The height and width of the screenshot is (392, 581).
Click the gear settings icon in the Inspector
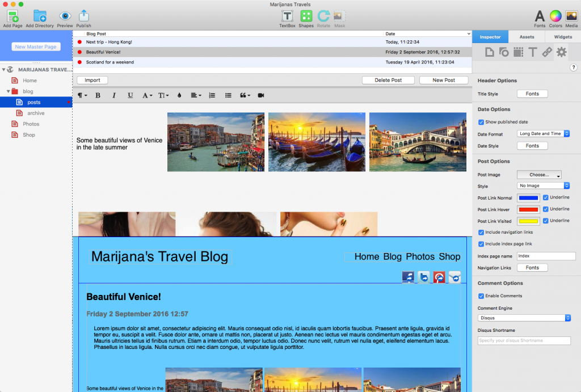click(561, 52)
